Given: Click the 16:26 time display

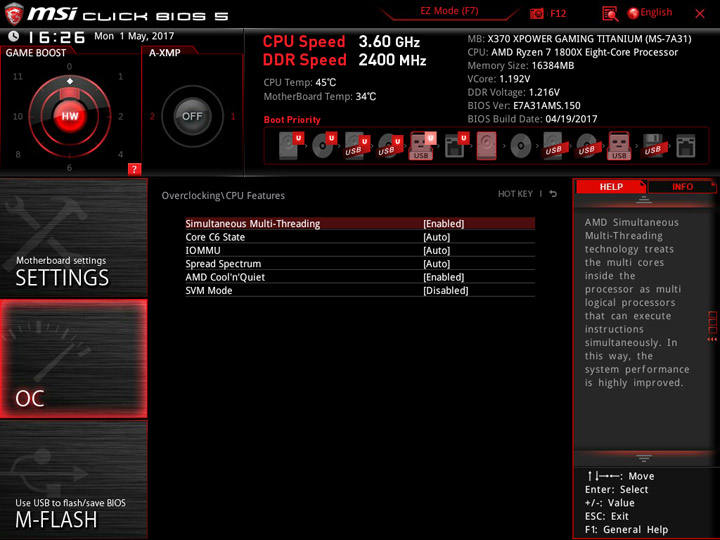Looking at the screenshot, I should point(56,37).
